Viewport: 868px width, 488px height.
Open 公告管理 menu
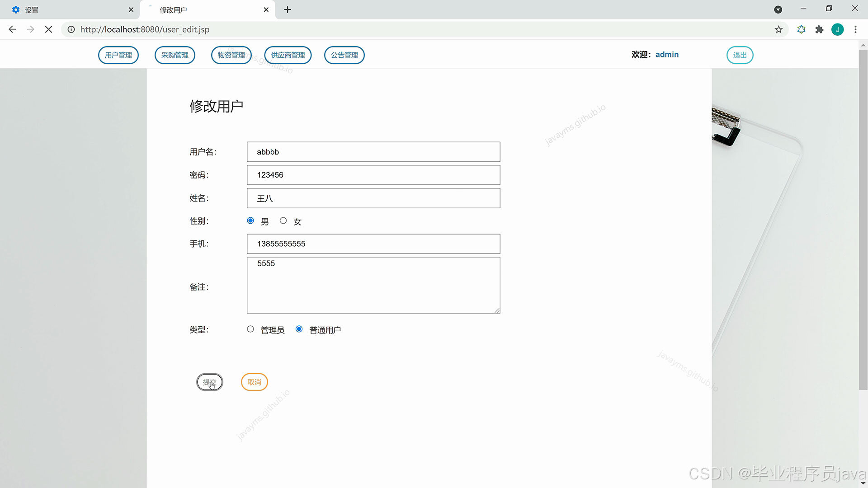tap(344, 55)
